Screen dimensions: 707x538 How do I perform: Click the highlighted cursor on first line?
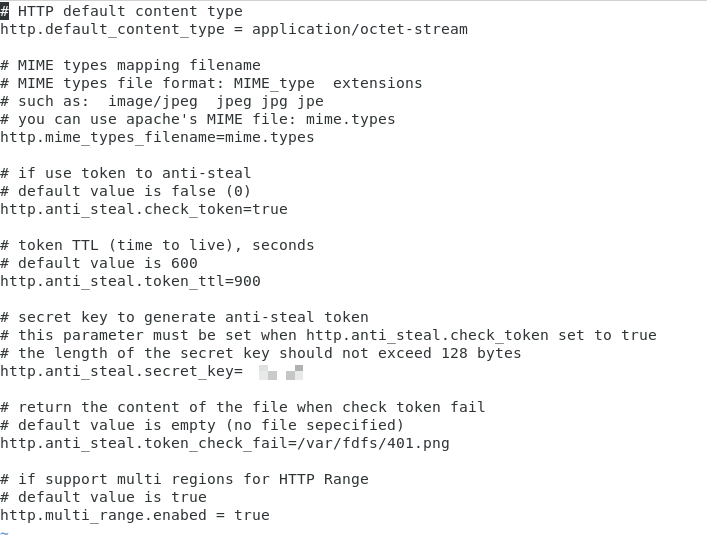(x=5, y=11)
